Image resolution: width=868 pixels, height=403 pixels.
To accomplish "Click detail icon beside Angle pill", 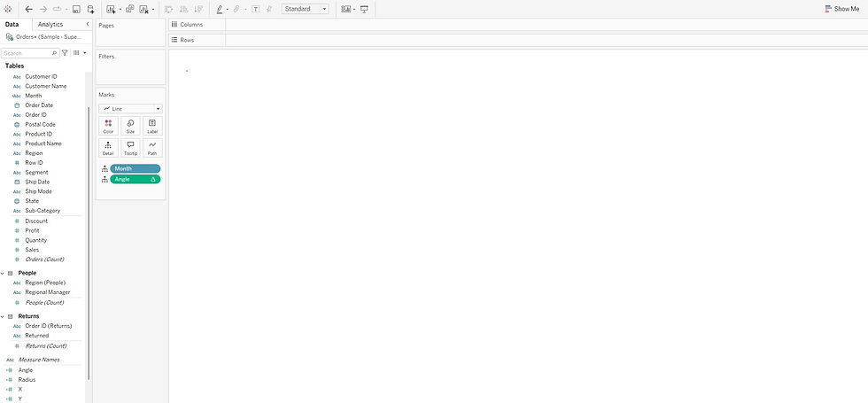I will [x=105, y=179].
